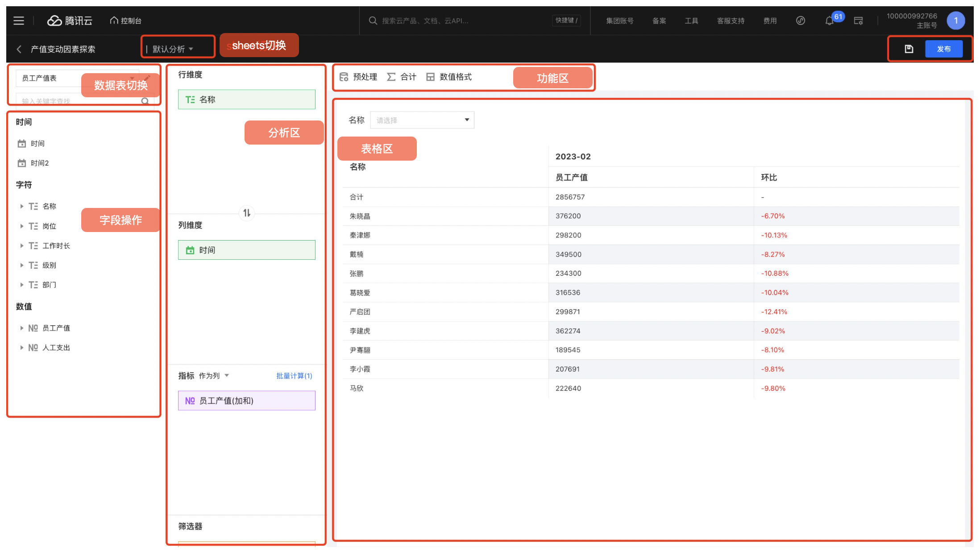Expand the 岗位 field tree item
980x556 pixels.
[21, 226]
